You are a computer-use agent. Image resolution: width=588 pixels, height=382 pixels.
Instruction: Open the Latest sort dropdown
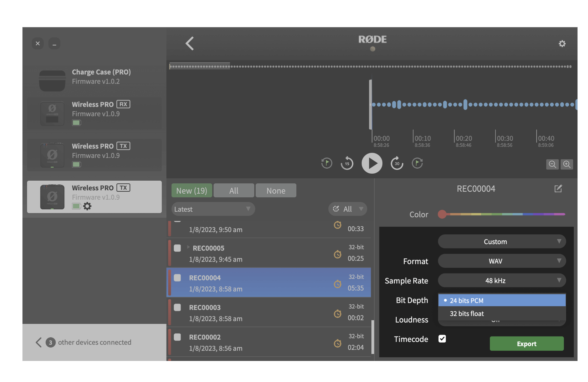(x=213, y=209)
